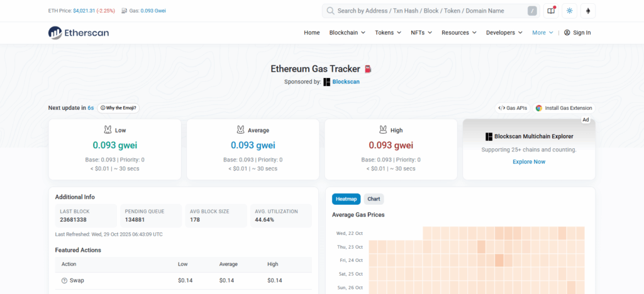Click the slash shortcut key icon in search
The width and height of the screenshot is (644, 294).
532,11
